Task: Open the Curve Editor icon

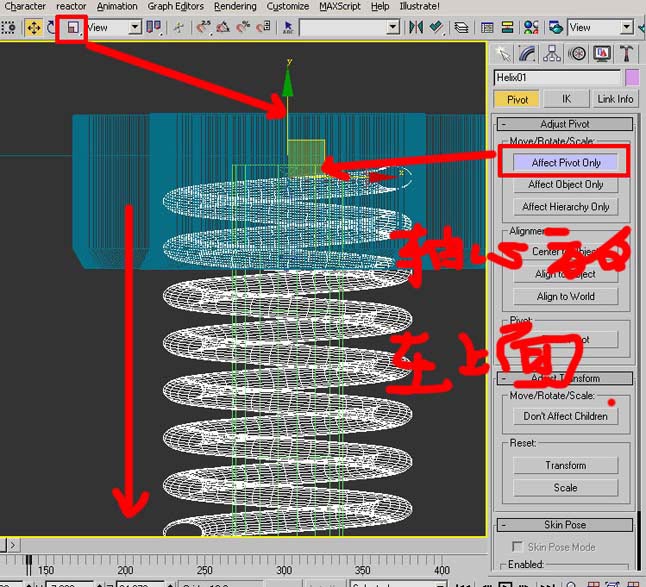Action: 487,28
